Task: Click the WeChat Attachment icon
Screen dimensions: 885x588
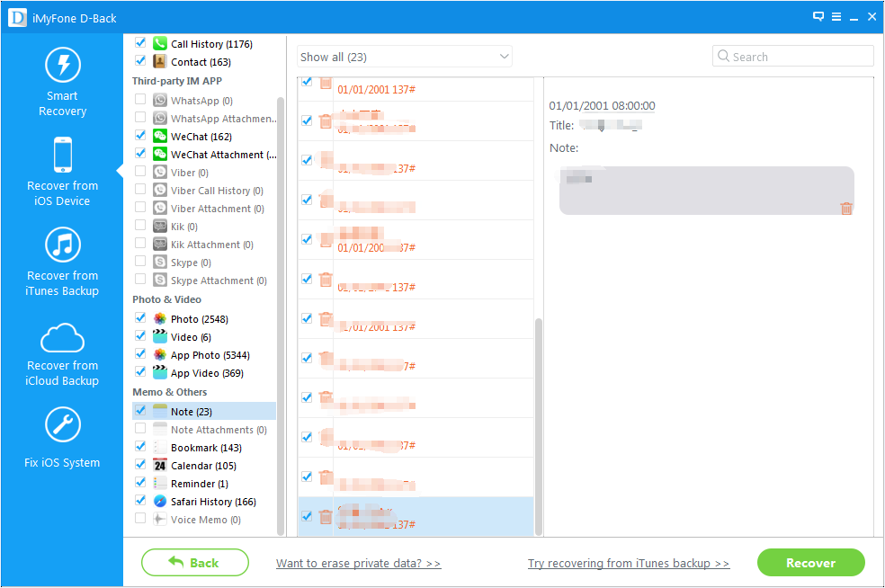Action: [x=160, y=154]
